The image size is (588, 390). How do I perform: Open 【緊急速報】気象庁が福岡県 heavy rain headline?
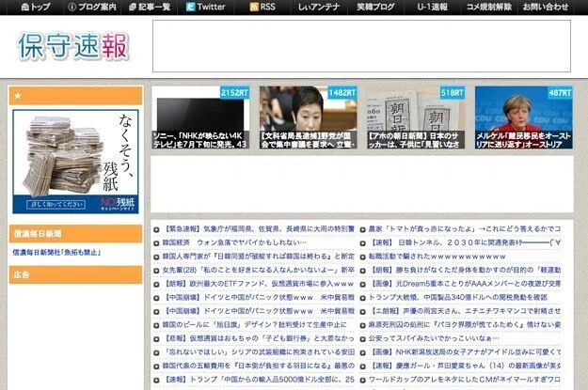coord(259,229)
